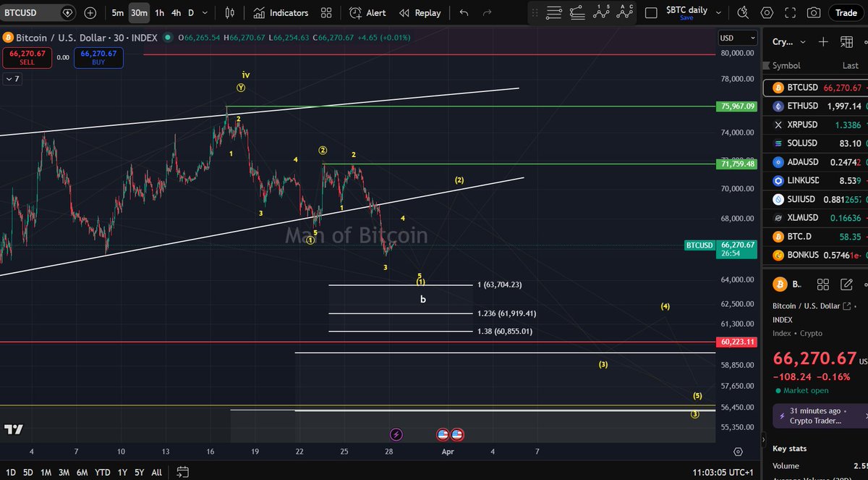The height and width of the screenshot is (480, 868).
Task: Expand the USD currency dropdown on price scale
Action: 736,38
